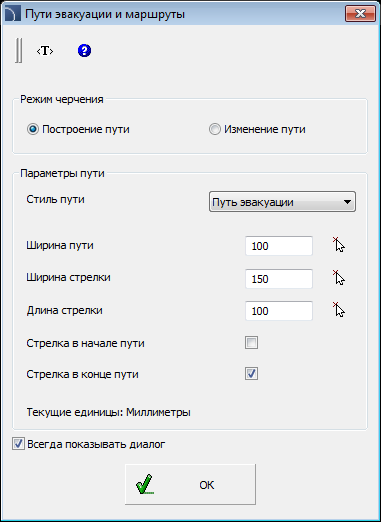Pick path width from drawing cursor icon

[x=338, y=245]
